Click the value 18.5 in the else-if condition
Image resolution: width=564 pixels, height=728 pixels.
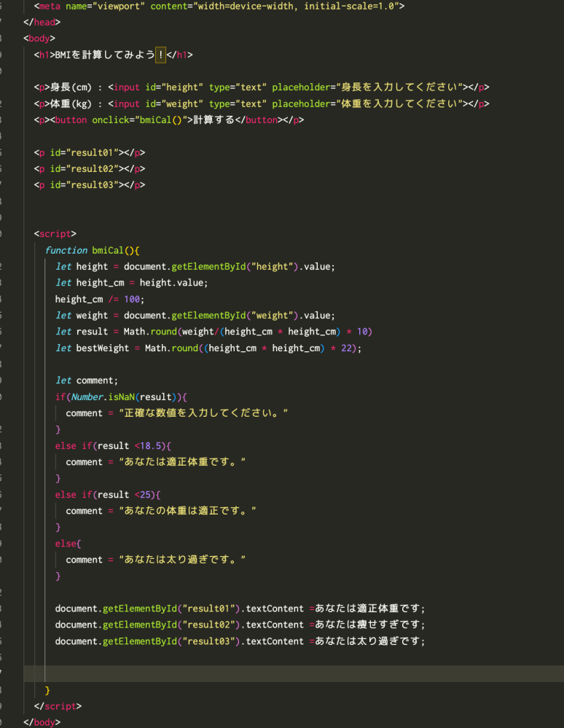(150, 446)
